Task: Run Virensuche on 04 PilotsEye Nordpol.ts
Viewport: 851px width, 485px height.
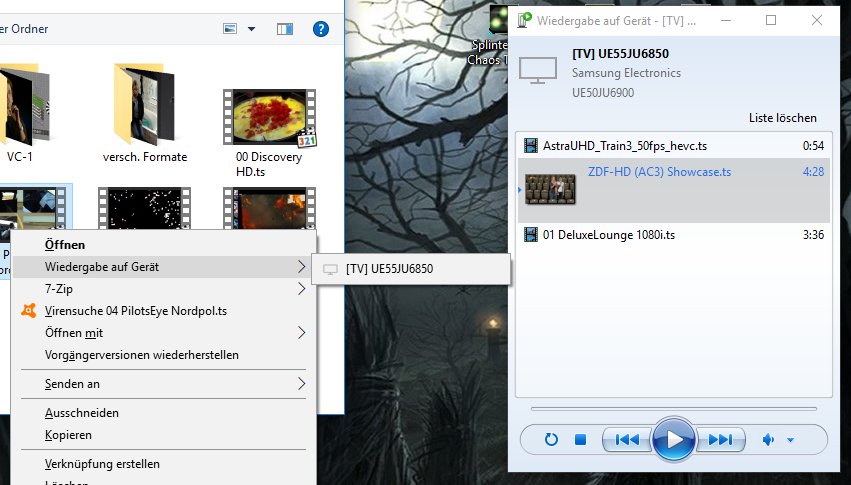Action: (x=135, y=311)
